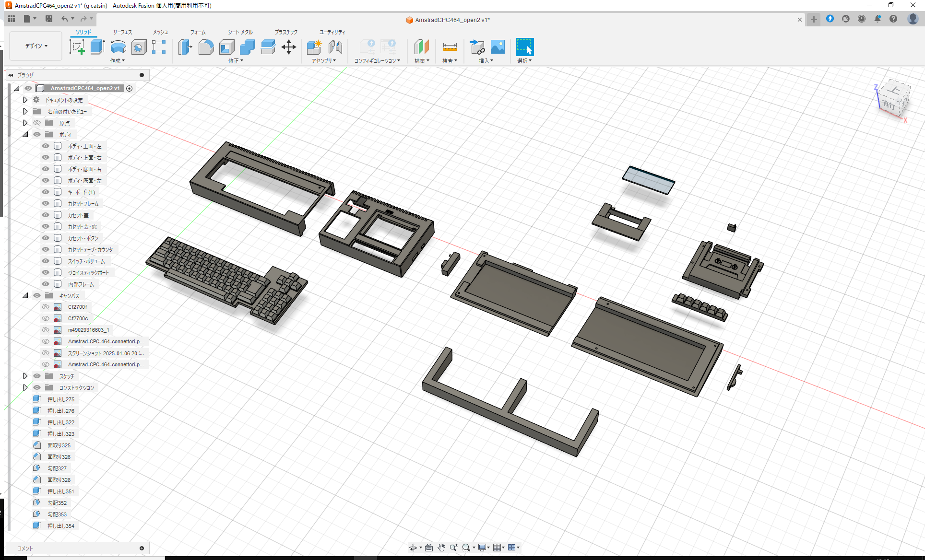Select the Move/Copy tool in the 修正 group
Image resolution: width=925 pixels, height=560 pixels.
tap(289, 47)
